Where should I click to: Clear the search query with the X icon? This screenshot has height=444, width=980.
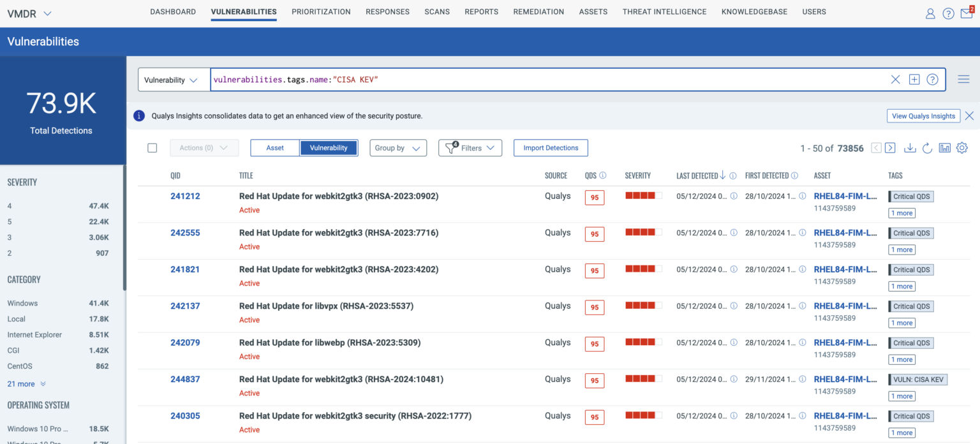coord(895,79)
